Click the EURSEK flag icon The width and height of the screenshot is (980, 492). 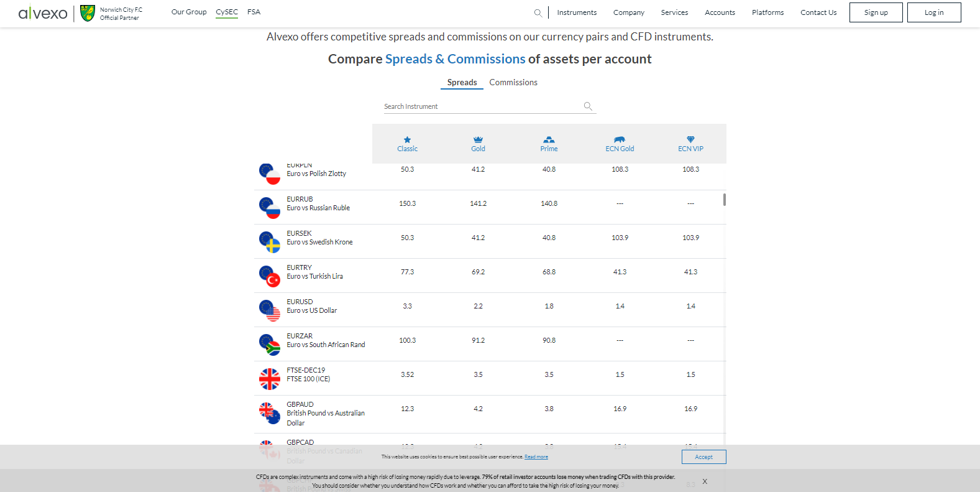tap(270, 242)
